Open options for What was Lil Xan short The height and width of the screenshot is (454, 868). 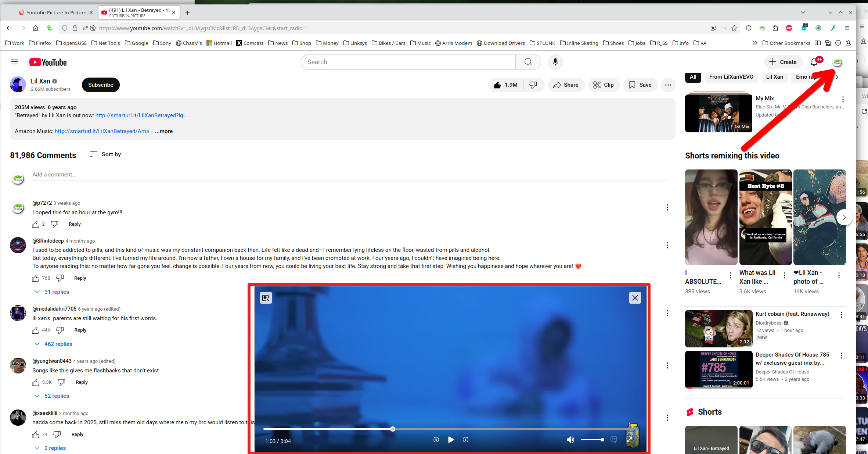point(785,275)
